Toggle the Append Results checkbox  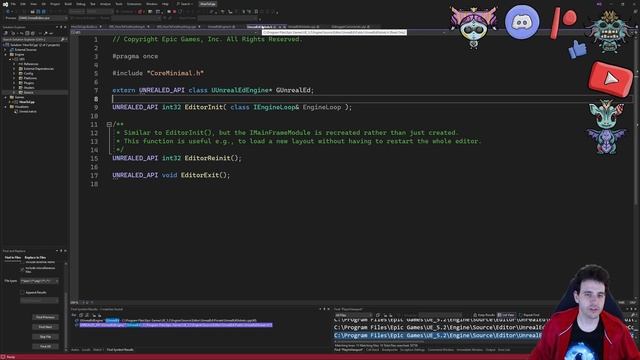click(x=22, y=292)
